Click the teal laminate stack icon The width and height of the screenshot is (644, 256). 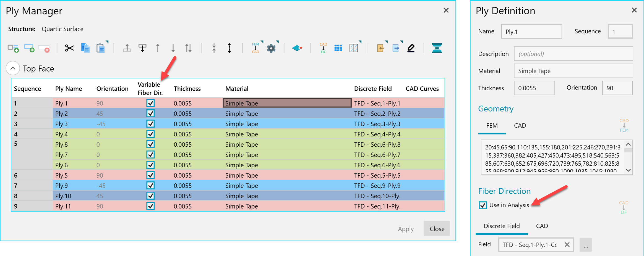(x=437, y=48)
